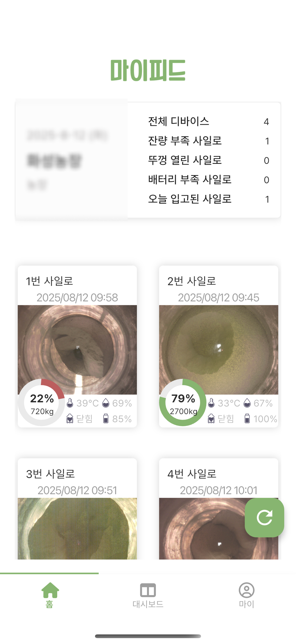Open the 2번 사일로 camera image

[x=219, y=345]
